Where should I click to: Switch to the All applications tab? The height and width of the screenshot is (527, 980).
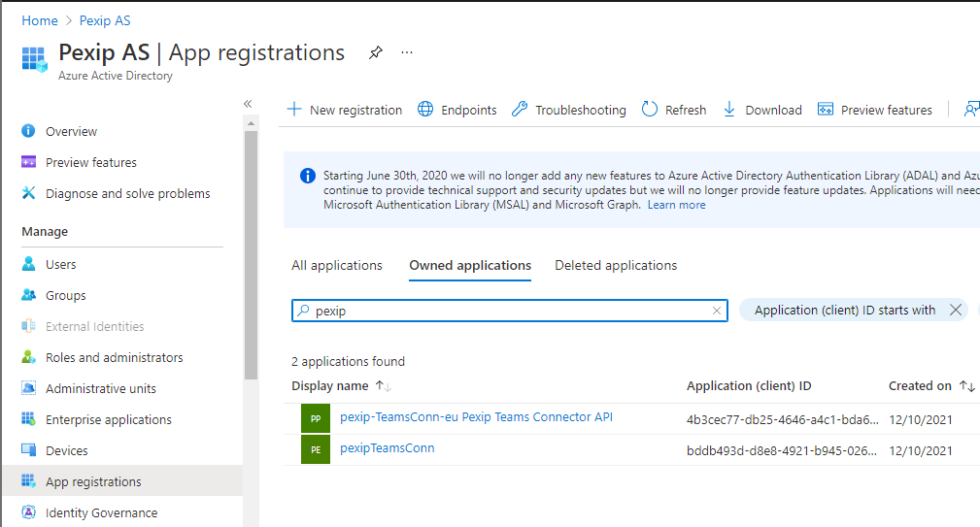click(x=337, y=265)
